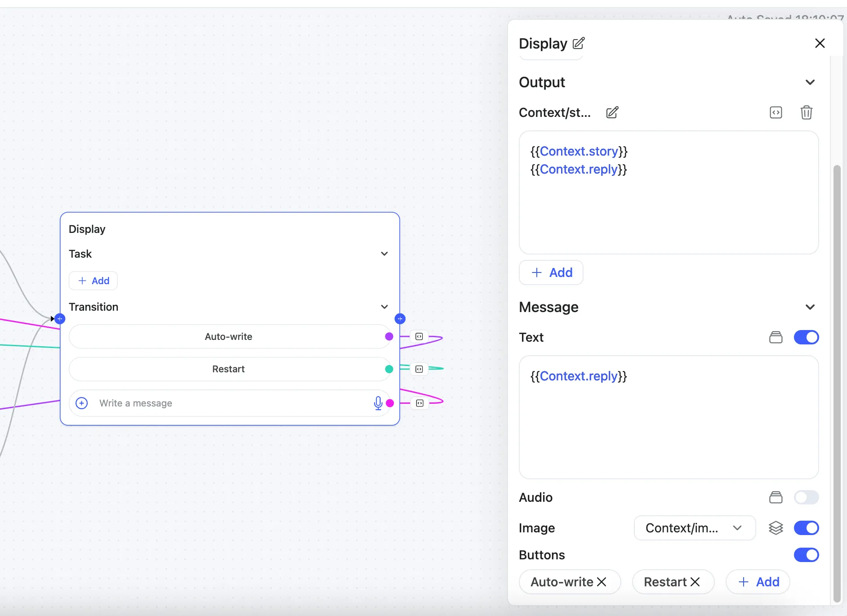This screenshot has width=847, height=616.
Task: Collapse the Task section in the Display node
Action: tap(384, 254)
